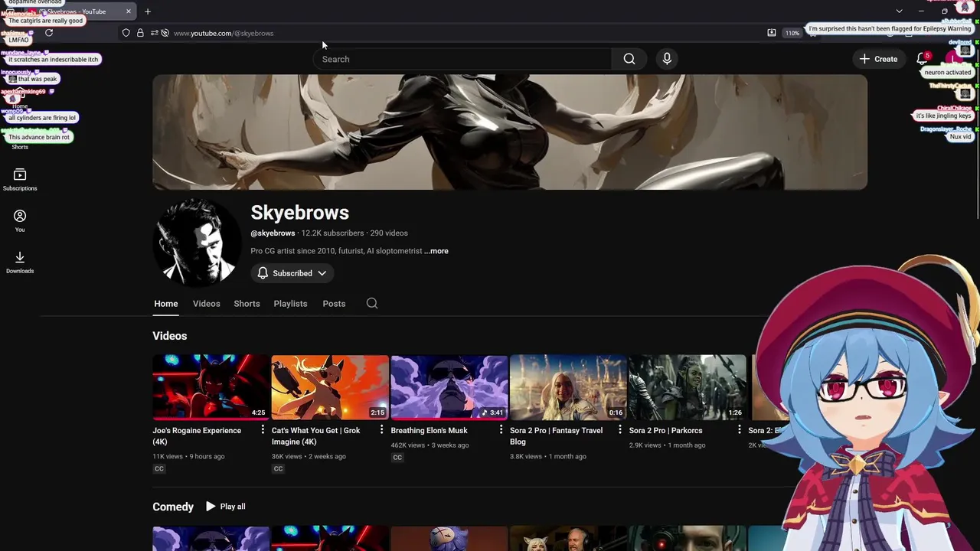
Task: Click Play all for Comedy section
Action: click(x=225, y=507)
